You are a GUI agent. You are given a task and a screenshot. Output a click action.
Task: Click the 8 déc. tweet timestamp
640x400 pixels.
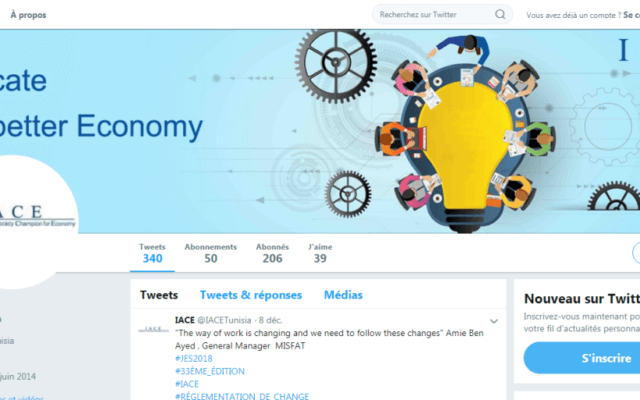point(270,320)
